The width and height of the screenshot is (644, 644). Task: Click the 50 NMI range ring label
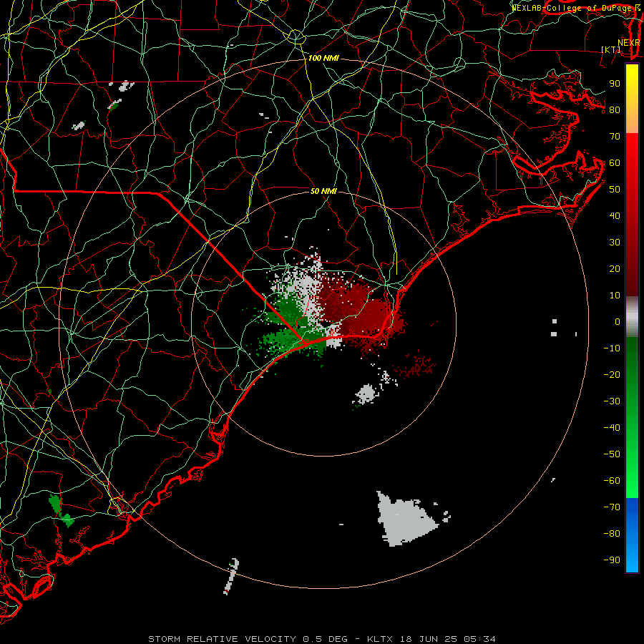click(x=323, y=191)
